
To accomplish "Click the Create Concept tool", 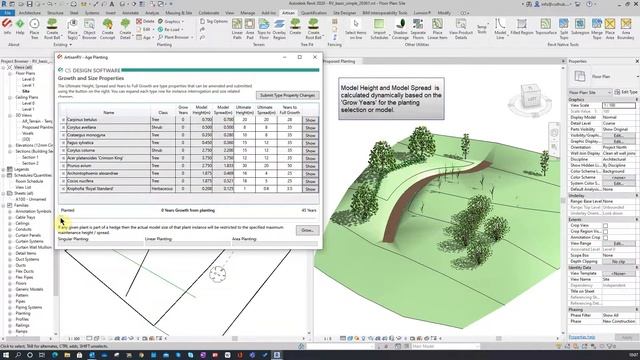I will pos(107,29).
